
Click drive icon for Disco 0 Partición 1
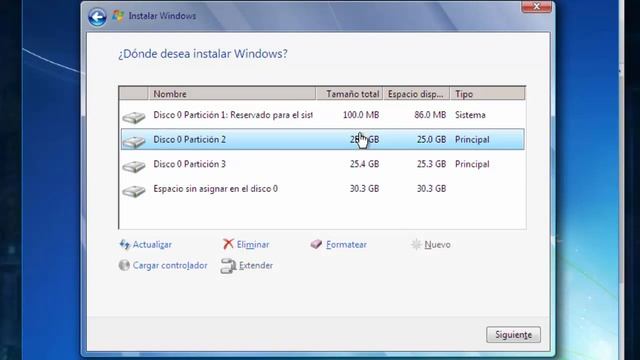pos(133,117)
